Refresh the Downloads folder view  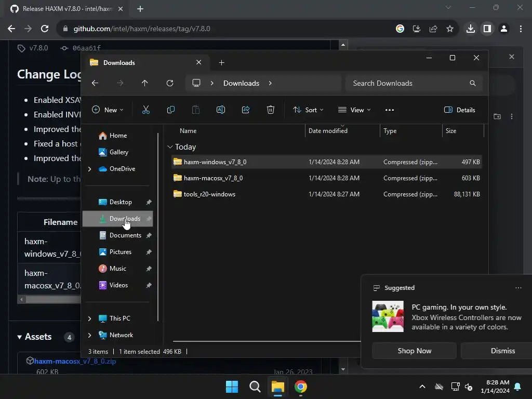point(170,83)
